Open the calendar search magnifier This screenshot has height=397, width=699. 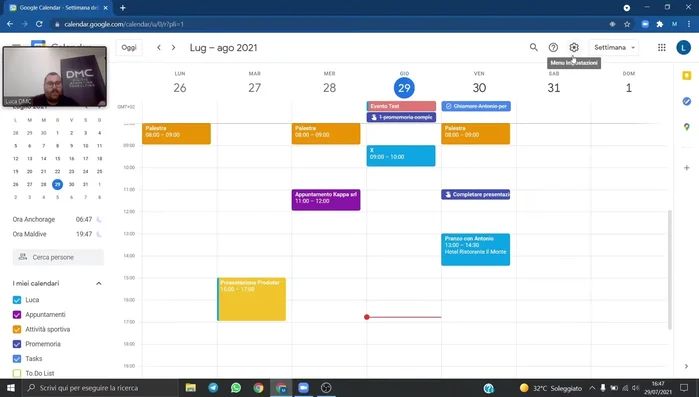[x=533, y=47]
